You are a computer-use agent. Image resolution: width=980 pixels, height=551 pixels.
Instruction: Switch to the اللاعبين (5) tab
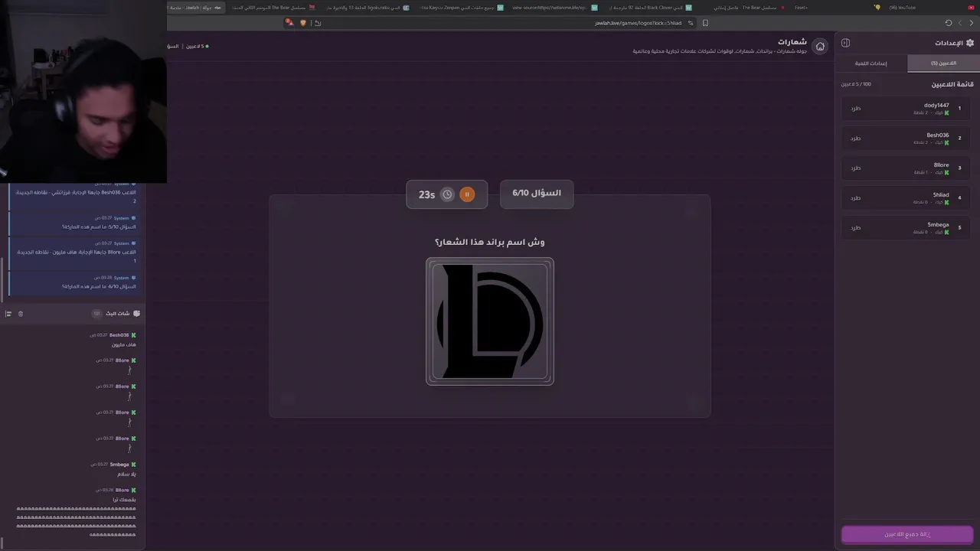[x=943, y=63]
